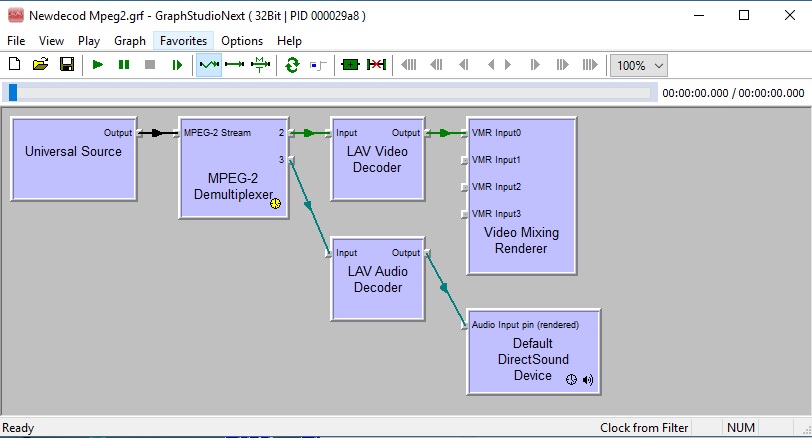Open the Graph menu
Image resolution: width=812 pixels, height=438 pixels.
point(130,41)
